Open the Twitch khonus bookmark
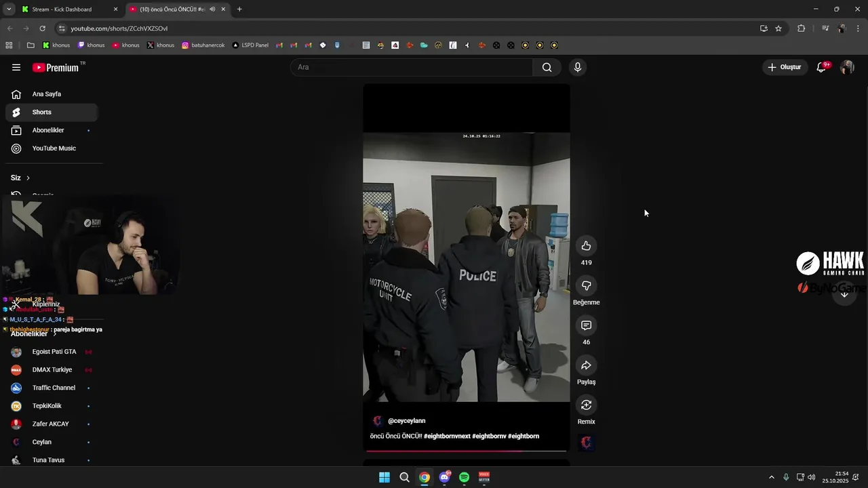The width and height of the screenshot is (868, 488). 91,45
